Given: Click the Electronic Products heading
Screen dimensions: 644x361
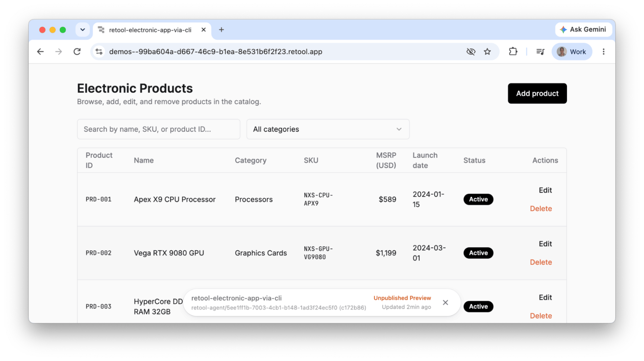Looking at the screenshot, I should click(x=135, y=88).
